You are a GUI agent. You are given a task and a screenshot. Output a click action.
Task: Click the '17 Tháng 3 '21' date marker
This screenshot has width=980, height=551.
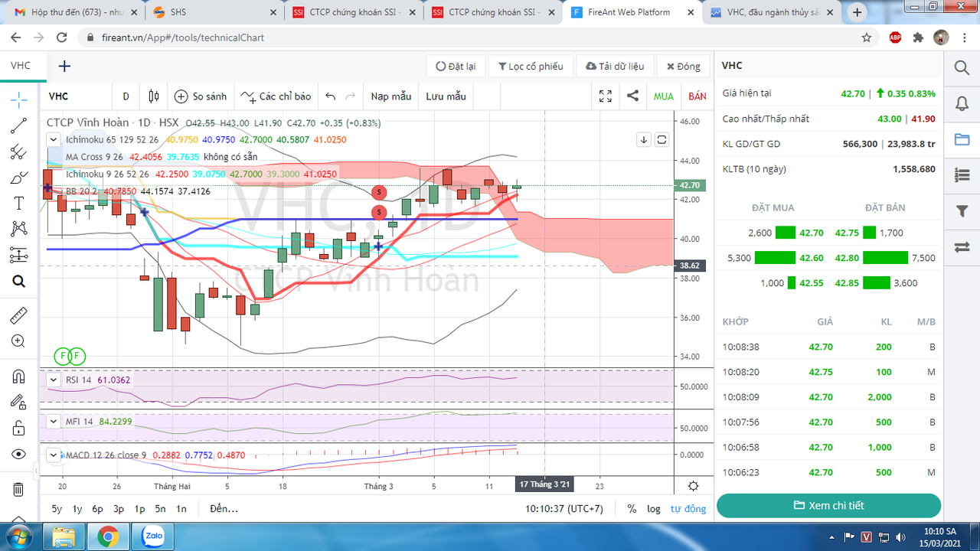pyautogui.click(x=545, y=485)
